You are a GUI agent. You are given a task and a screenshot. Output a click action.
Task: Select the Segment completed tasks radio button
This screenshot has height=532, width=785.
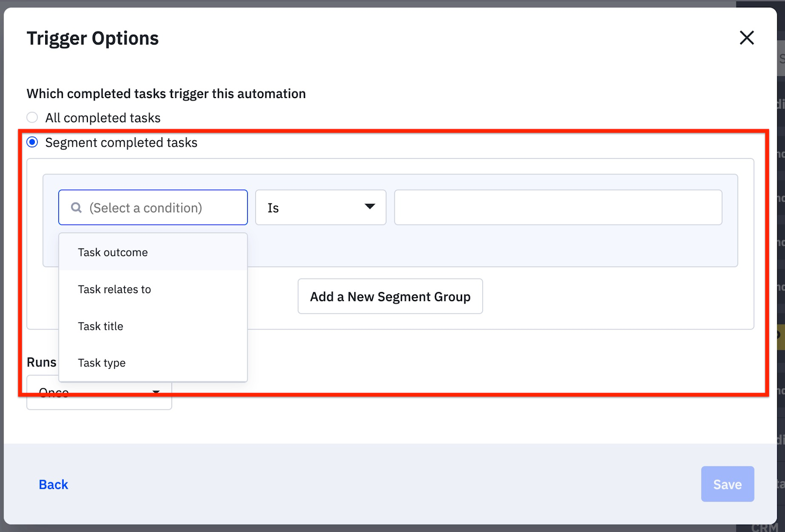[32, 142]
